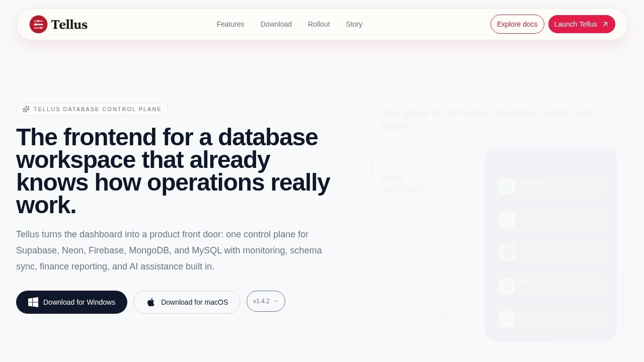This screenshot has width=644, height=362.
Task: Click Download for macOS button
Action: point(187,302)
